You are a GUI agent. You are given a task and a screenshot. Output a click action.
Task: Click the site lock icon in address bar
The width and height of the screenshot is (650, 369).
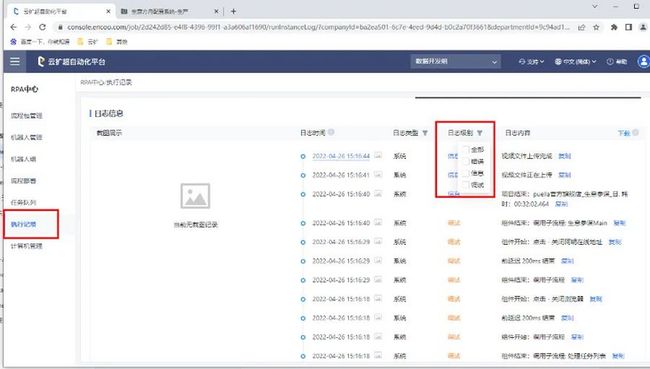[61, 27]
